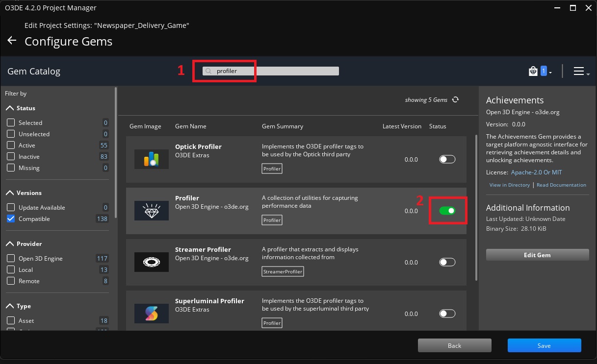Open the Read Documentation link
The image size is (597, 364).
coord(561,185)
